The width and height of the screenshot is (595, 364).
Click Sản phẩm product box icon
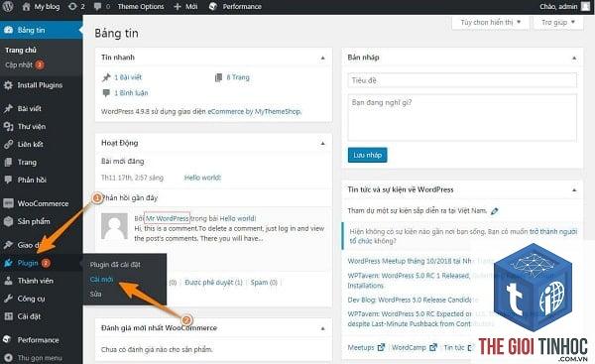pos(8,221)
